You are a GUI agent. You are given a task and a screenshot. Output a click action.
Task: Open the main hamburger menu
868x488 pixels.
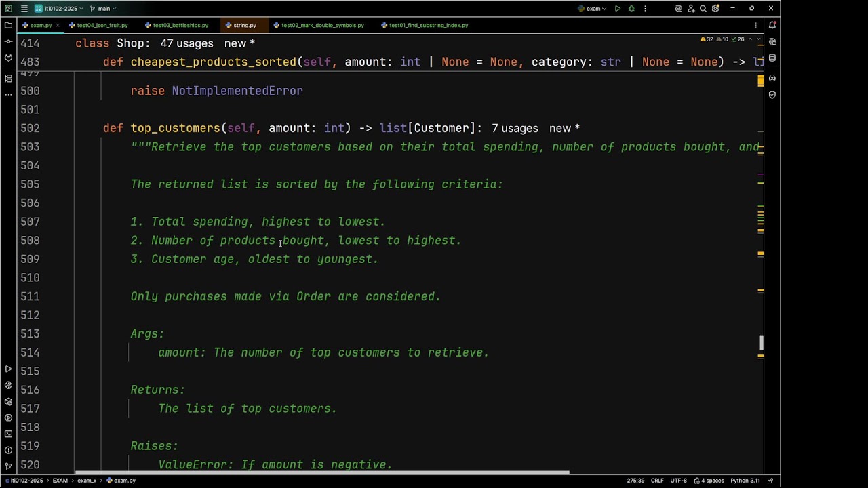(x=24, y=9)
